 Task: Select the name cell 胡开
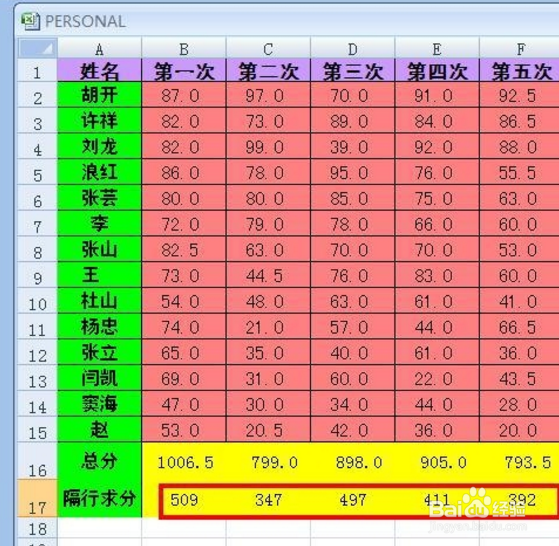pyautogui.click(x=99, y=95)
